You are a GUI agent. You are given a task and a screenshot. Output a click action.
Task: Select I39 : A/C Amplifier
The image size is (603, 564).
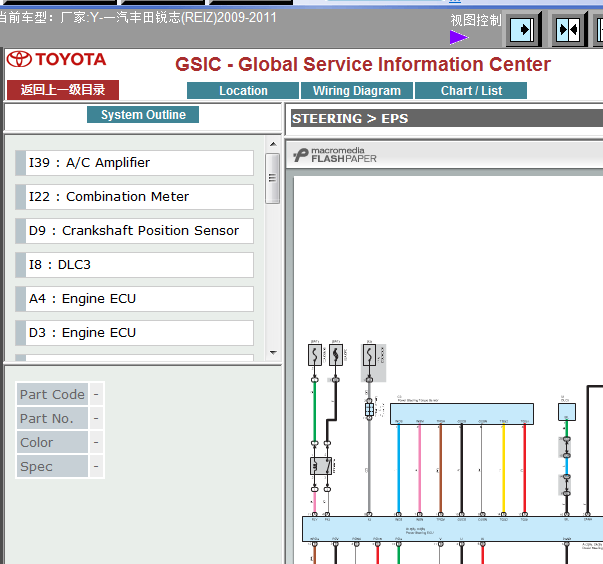pos(134,163)
